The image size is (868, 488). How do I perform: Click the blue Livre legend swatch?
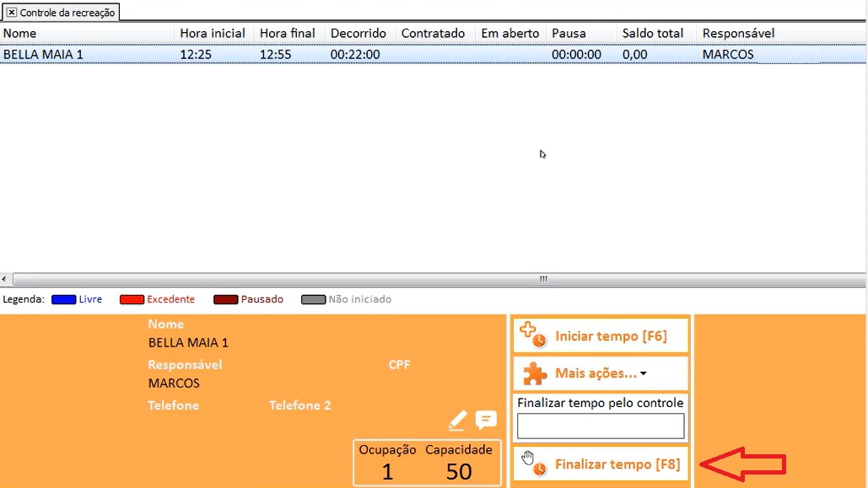click(63, 299)
